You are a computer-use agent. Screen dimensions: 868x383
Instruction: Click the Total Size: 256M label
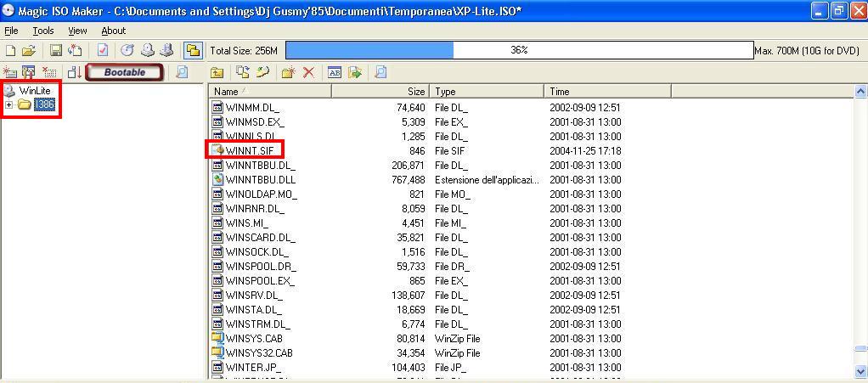244,51
